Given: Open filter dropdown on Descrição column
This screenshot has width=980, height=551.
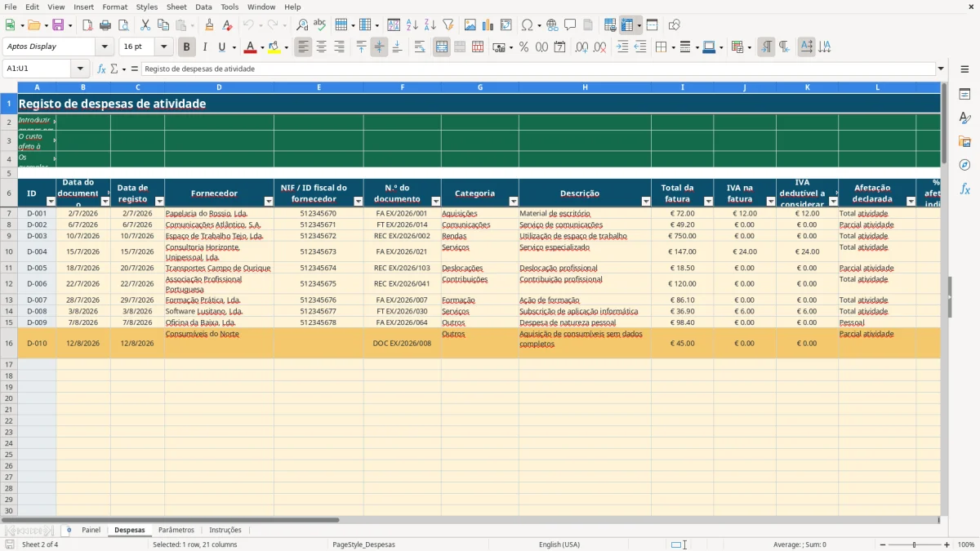Looking at the screenshot, I should [646, 201].
